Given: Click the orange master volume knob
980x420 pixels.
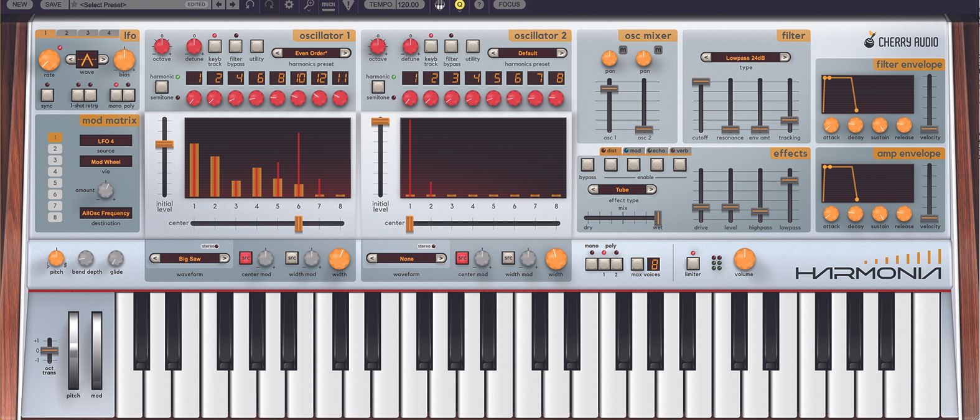Looking at the screenshot, I should point(744,258).
